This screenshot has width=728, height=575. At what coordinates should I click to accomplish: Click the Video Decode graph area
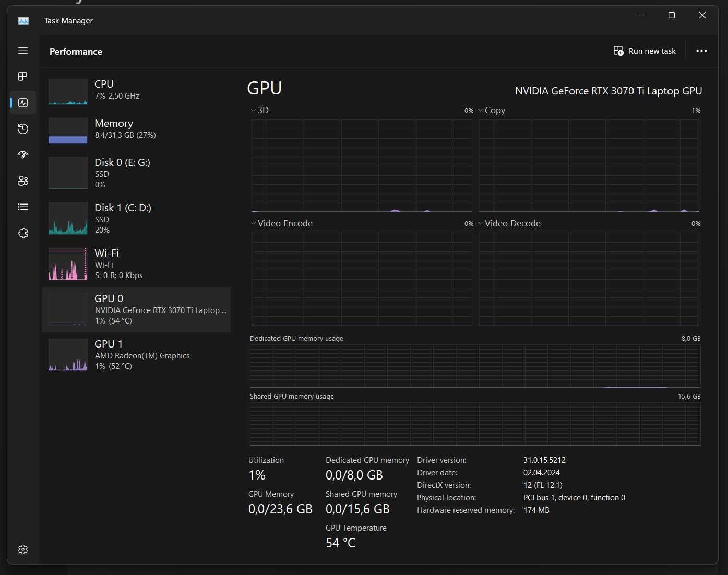click(x=589, y=279)
